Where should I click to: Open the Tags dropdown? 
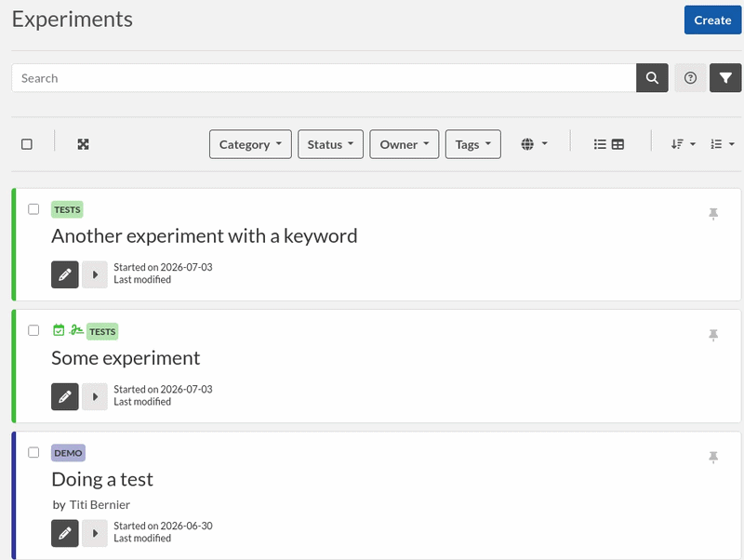[472, 144]
